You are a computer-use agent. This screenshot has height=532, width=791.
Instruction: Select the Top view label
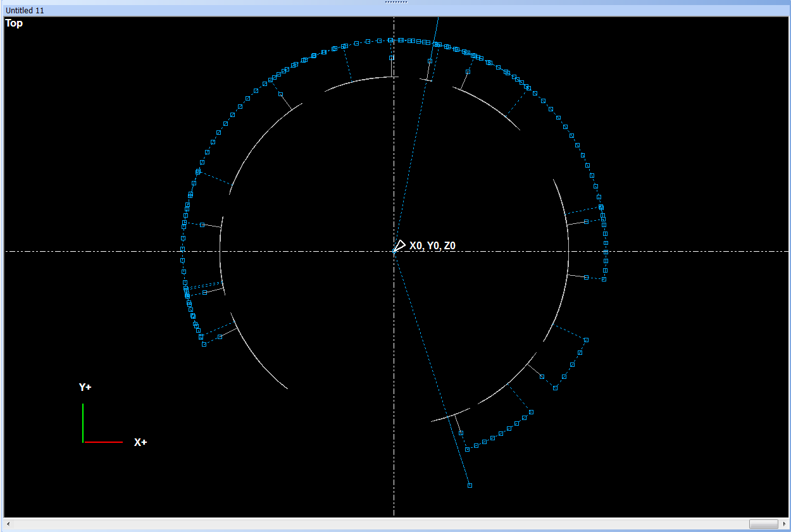tap(14, 23)
